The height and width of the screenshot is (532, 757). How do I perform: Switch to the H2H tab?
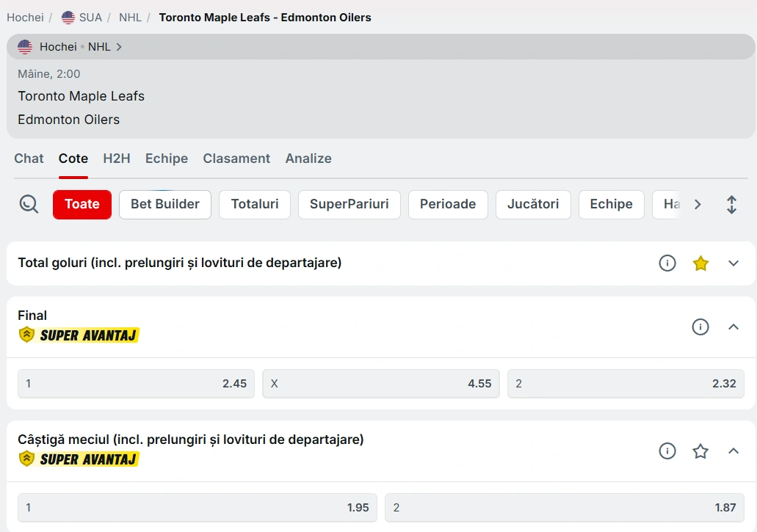(x=117, y=158)
